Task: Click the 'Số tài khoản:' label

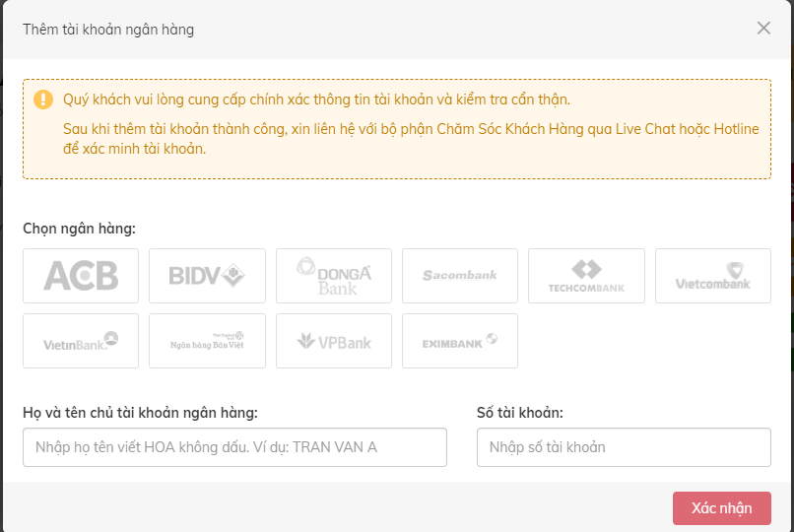Action: point(519,413)
